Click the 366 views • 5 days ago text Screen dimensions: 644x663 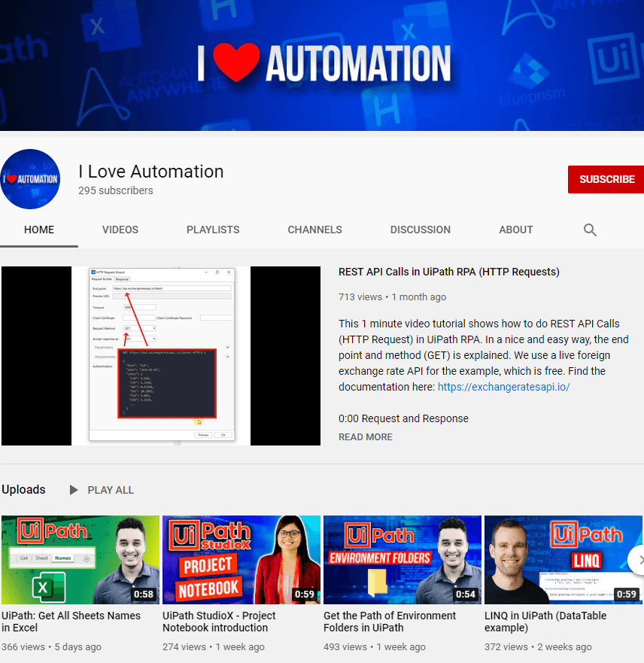click(52, 646)
